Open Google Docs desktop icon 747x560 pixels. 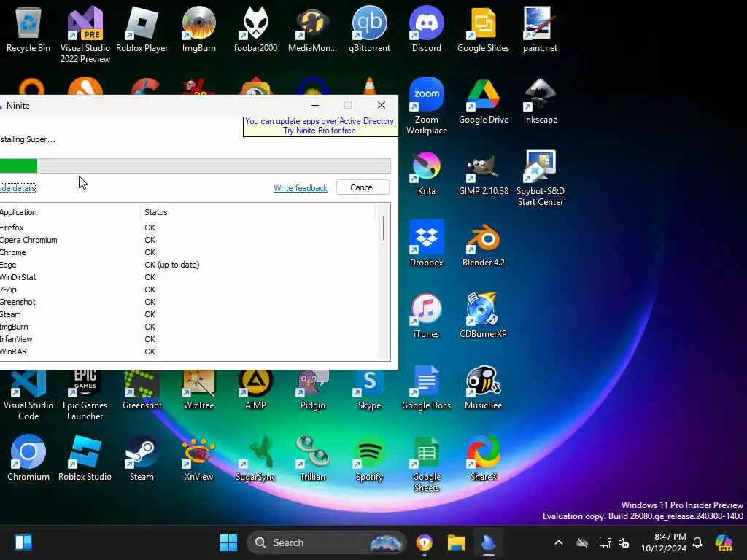click(426, 386)
